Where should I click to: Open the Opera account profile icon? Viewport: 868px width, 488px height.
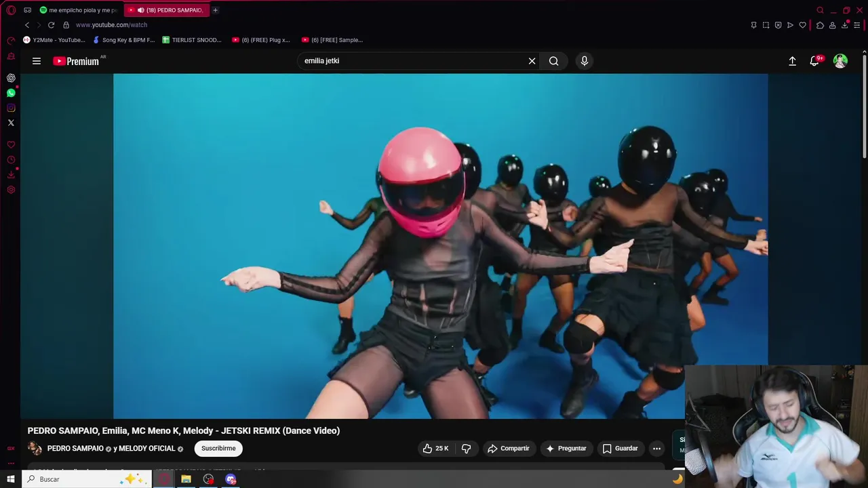point(832,25)
